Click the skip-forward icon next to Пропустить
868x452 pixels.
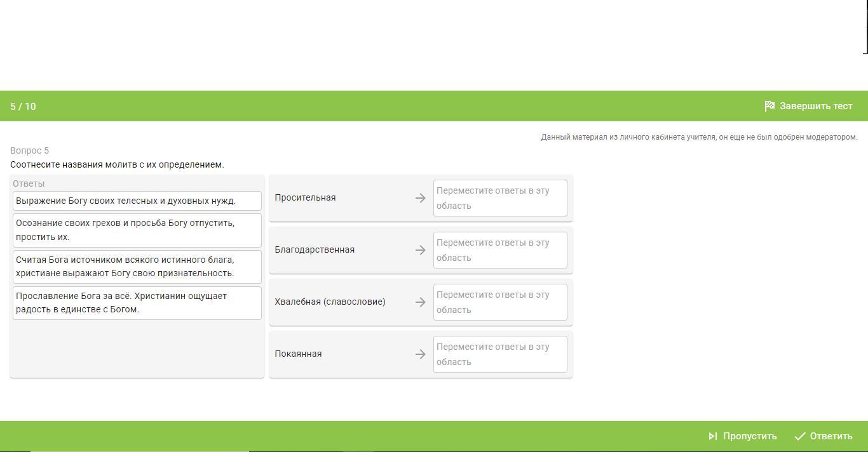click(713, 436)
